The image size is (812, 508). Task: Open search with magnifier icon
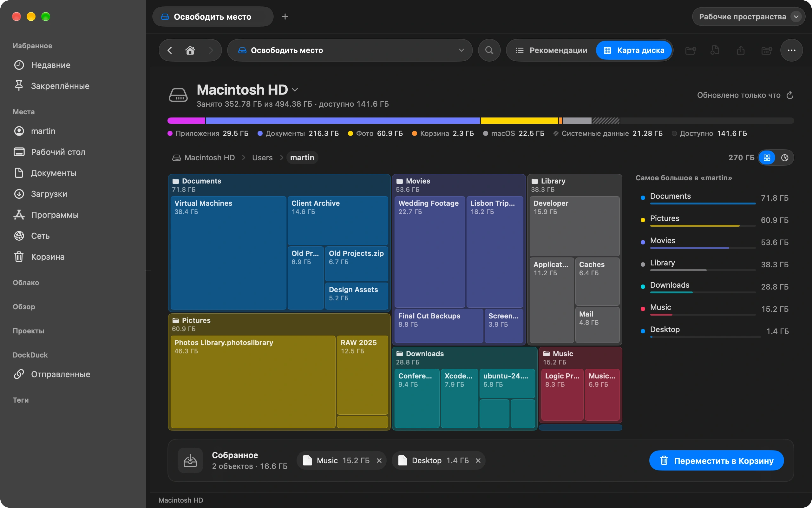(489, 50)
